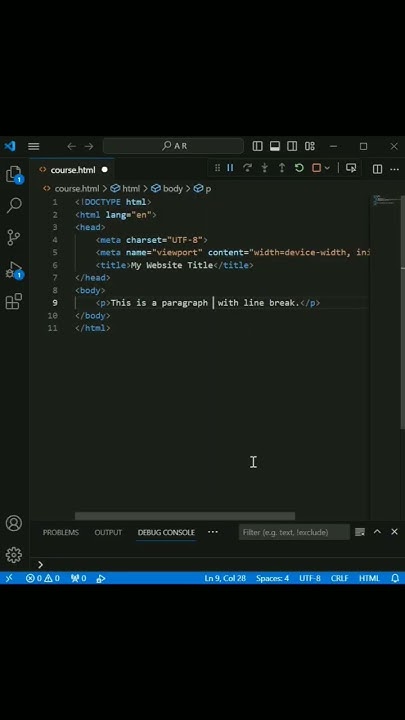Click the body breadcrumb segment

point(173,189)
